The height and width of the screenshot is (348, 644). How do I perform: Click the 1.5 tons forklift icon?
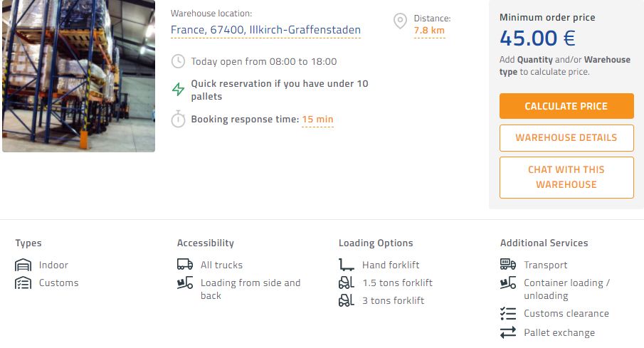(x=347, y=283)
